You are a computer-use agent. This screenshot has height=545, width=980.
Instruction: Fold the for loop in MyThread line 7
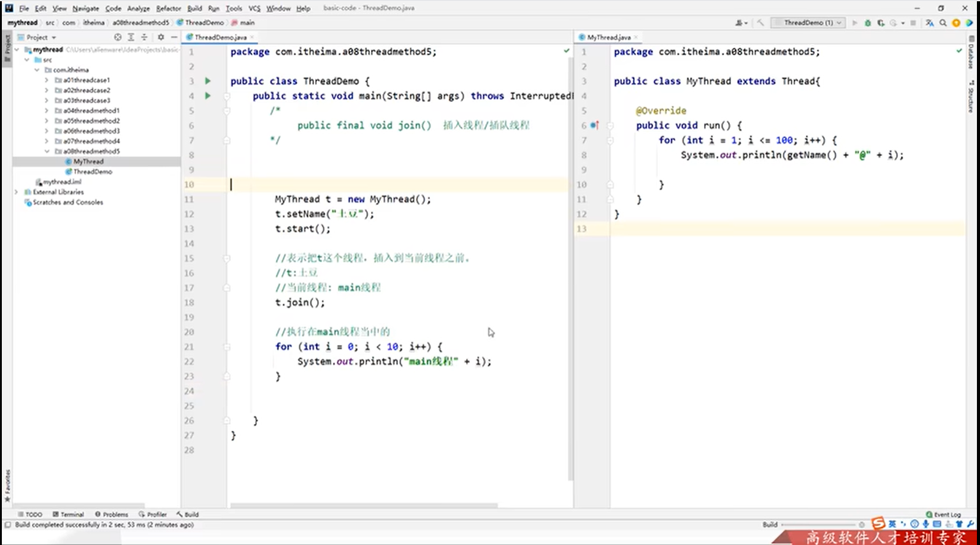[610, 141]
